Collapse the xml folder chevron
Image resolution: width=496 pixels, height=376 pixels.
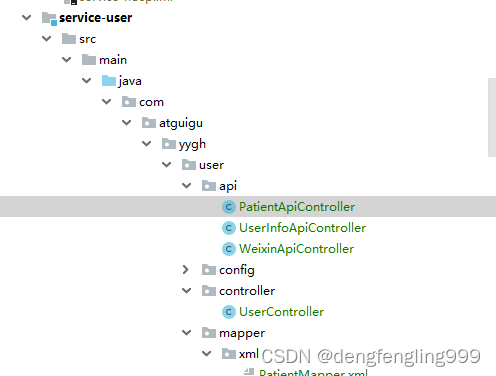(x=207, y=354)
